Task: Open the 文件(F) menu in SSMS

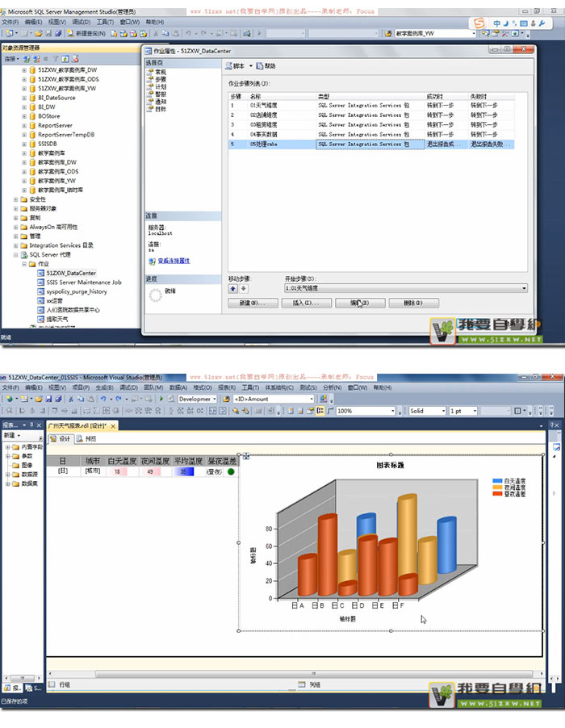Action: [x=10, y=22]
